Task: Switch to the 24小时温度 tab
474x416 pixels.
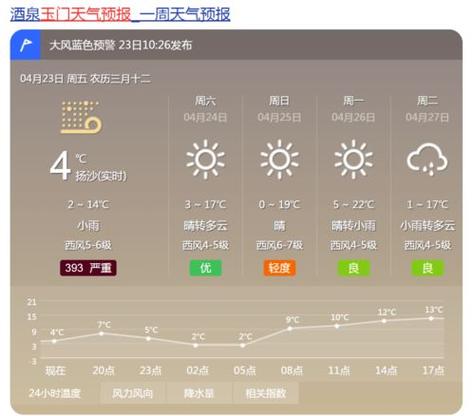Action: point(55,393)
